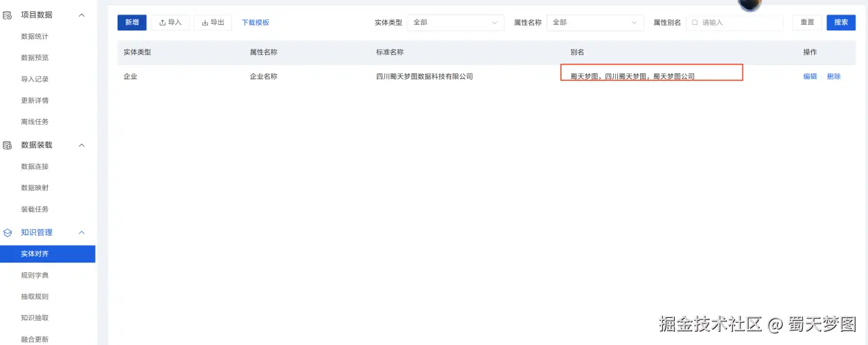The width and height of the screenshot is (868, 345).
Task: Focus the 属性别名 input field
Action: click(734, 23)
